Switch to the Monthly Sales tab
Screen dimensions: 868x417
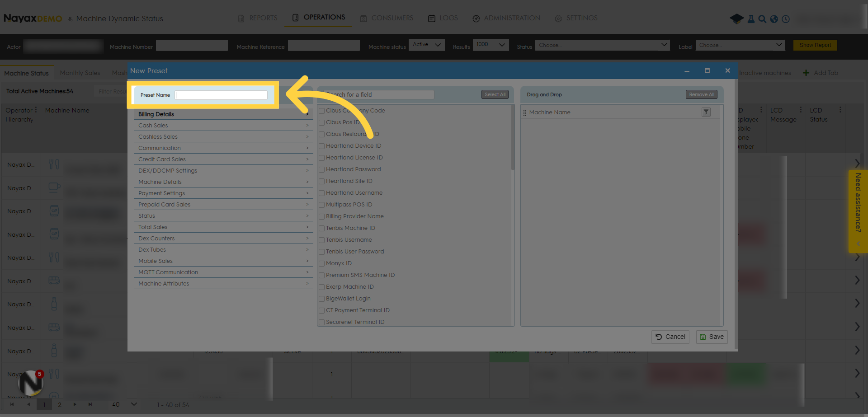[x=80, y=73]
